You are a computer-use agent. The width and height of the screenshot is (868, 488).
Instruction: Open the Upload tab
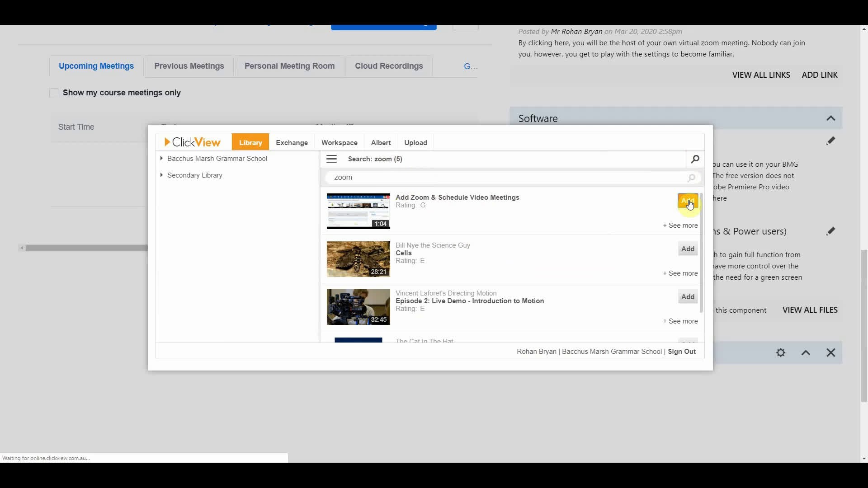coord(415,142)
